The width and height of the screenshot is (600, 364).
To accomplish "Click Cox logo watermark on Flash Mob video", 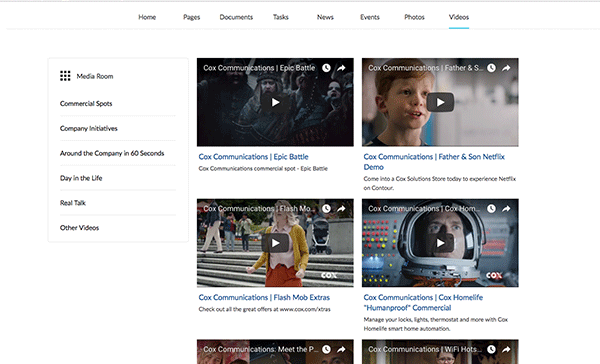I will [329, 275].
